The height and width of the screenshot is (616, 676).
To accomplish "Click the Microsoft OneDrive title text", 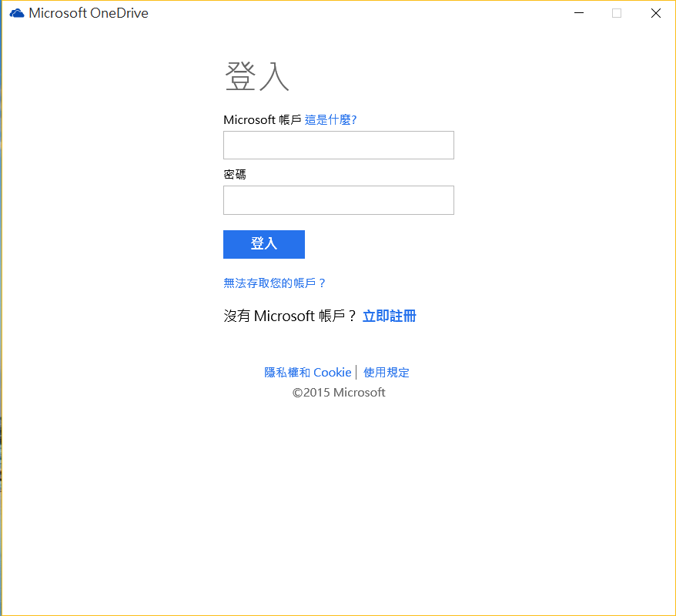I will tap(89, 13).
